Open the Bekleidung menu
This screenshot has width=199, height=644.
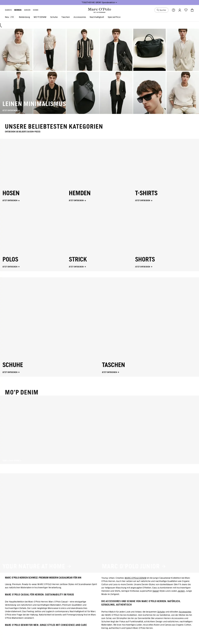pos(25,17)
